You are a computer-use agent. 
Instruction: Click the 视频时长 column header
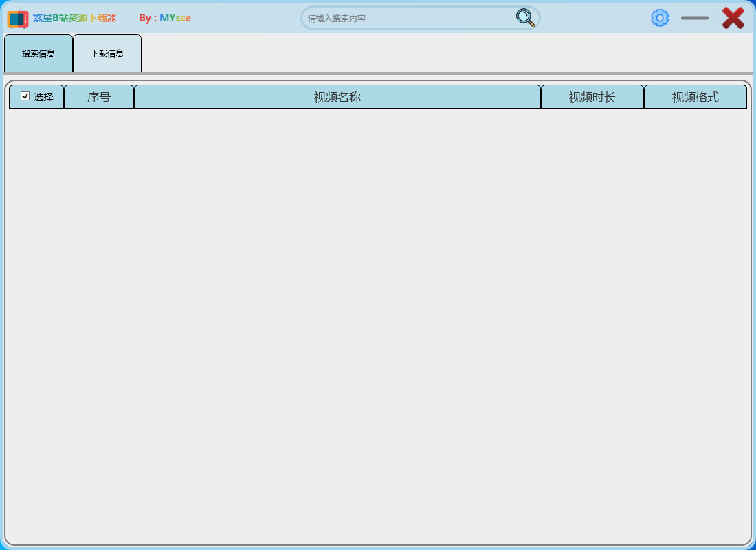[592, 97]
